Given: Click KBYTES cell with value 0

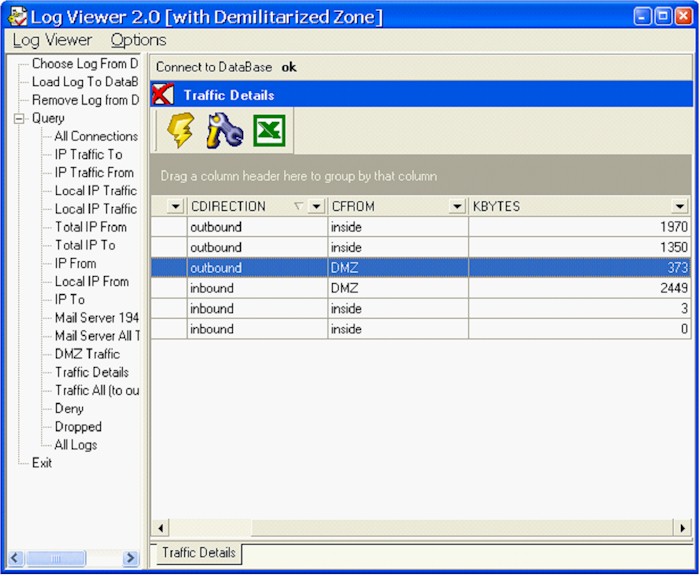Looking at the screenshot, I should (579, 329).
